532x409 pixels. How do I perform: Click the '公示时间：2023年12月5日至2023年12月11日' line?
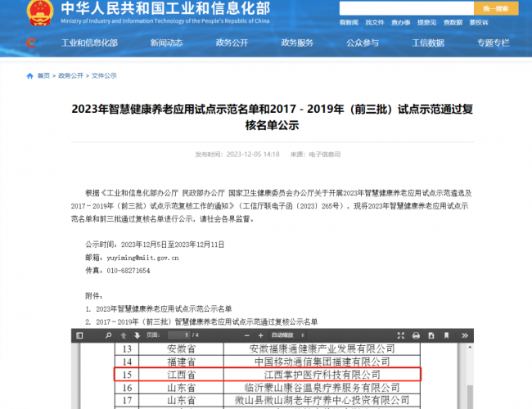click(x=155, y=245)
